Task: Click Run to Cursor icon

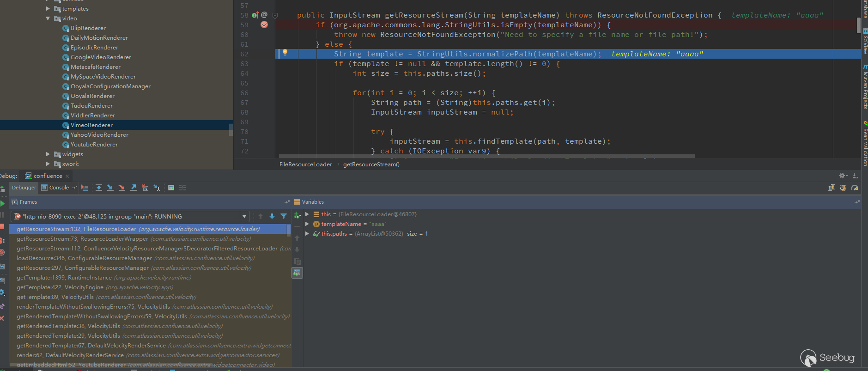Action: [157, 188]
